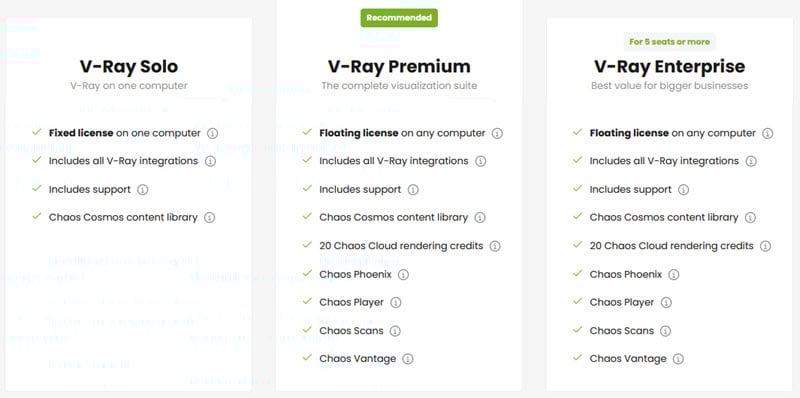
Task: Select the V-Ray Premium plan heading
Action: 399,66
